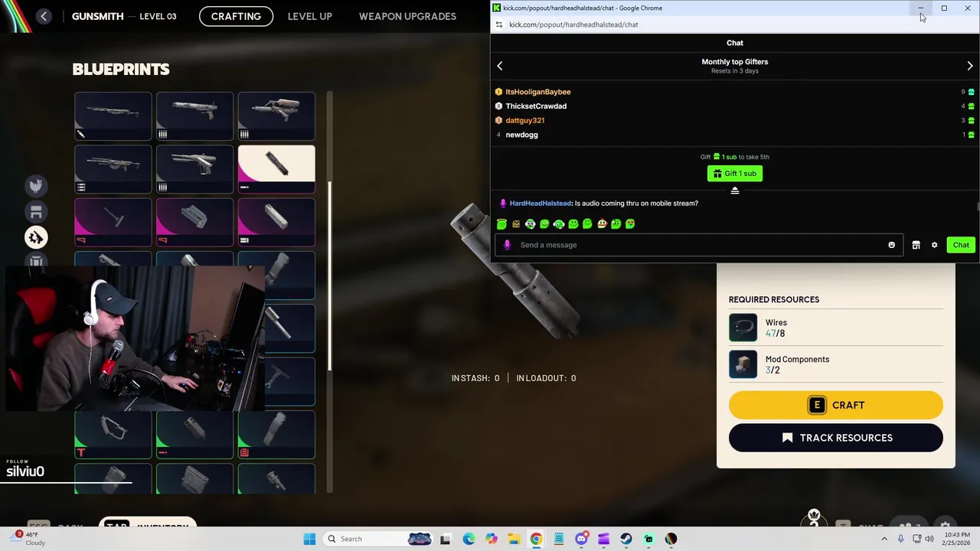Open Notepad from the taskbar
980x551 pixels.
(x=559, y=539)
